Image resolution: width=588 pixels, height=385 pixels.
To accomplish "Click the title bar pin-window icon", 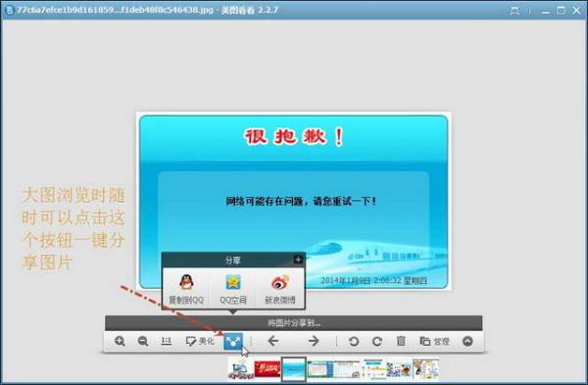I will (x=514, y=11).
